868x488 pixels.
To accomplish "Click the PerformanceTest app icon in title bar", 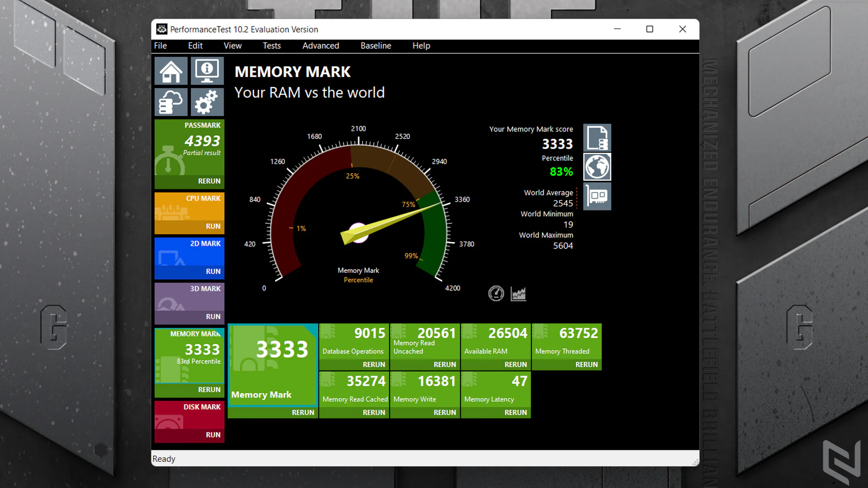I will tap(161, 29).
